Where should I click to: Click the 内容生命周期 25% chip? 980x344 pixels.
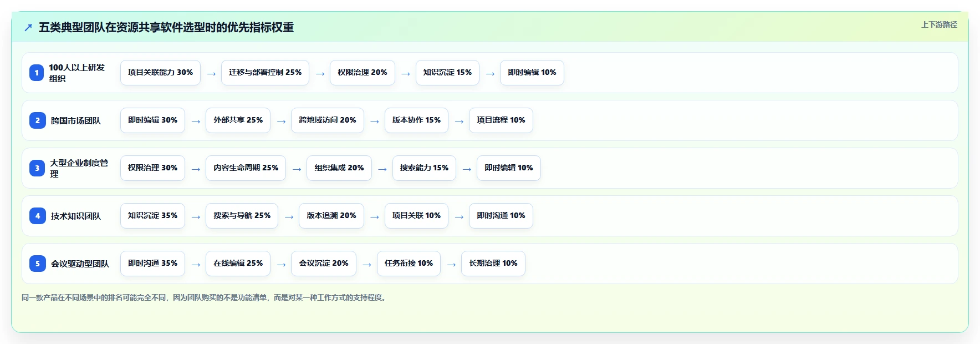click(x=246, y=168)
